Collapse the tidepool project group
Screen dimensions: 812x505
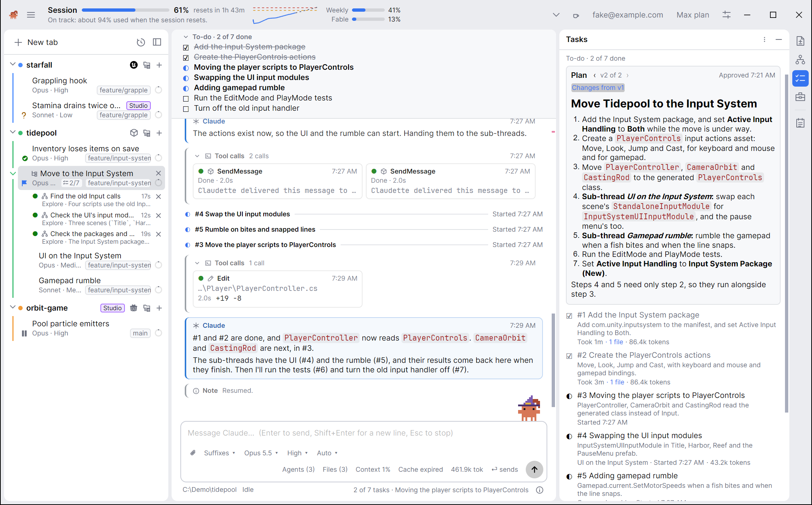click(13, 132)
